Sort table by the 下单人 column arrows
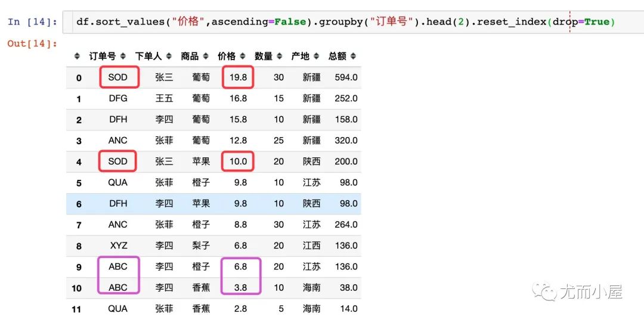This screenshot has height=320, width=644. click(168, 57)
